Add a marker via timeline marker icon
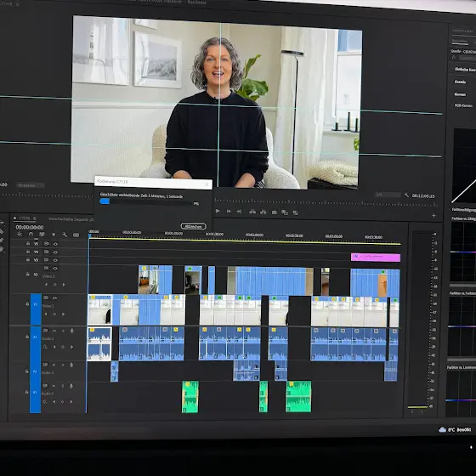 (x=54, y=235)
